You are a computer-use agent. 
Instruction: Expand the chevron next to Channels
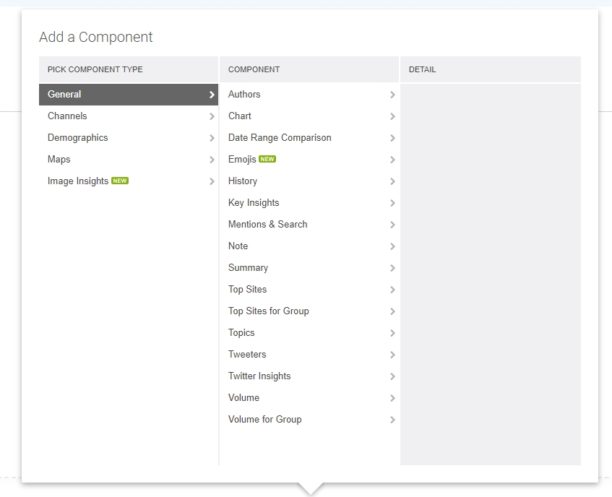pyautogui.click(x=212, y=116)
